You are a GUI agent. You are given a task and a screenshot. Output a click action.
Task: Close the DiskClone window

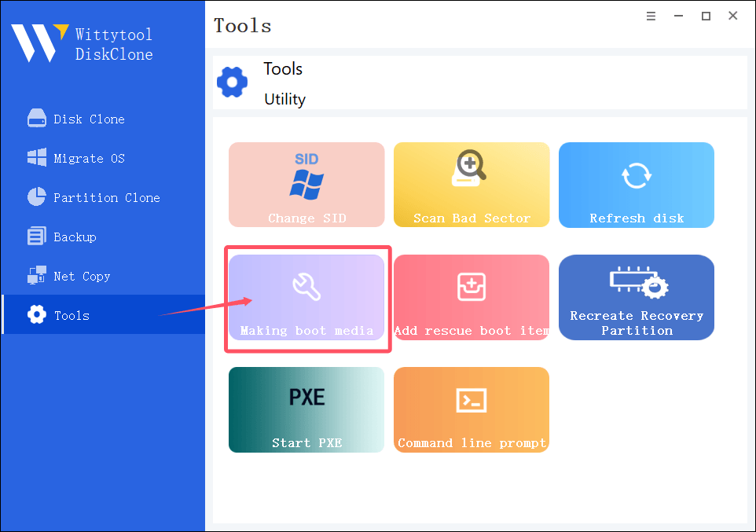coord(733,16)
